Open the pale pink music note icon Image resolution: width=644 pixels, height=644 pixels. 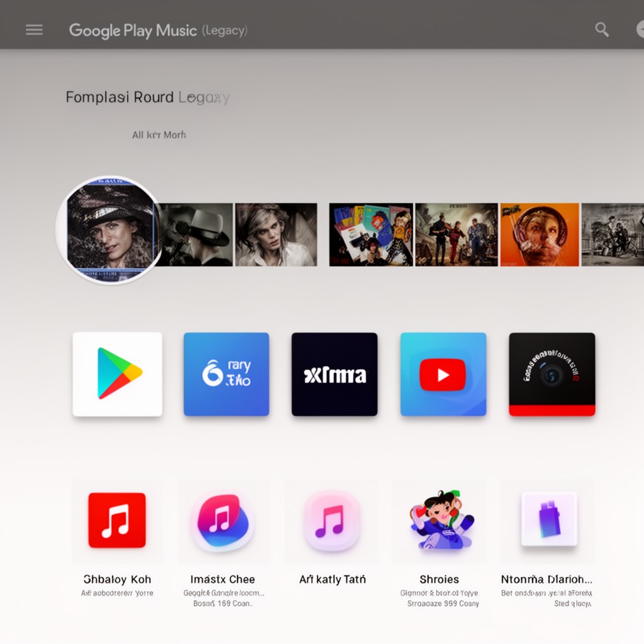click(331, 521)
